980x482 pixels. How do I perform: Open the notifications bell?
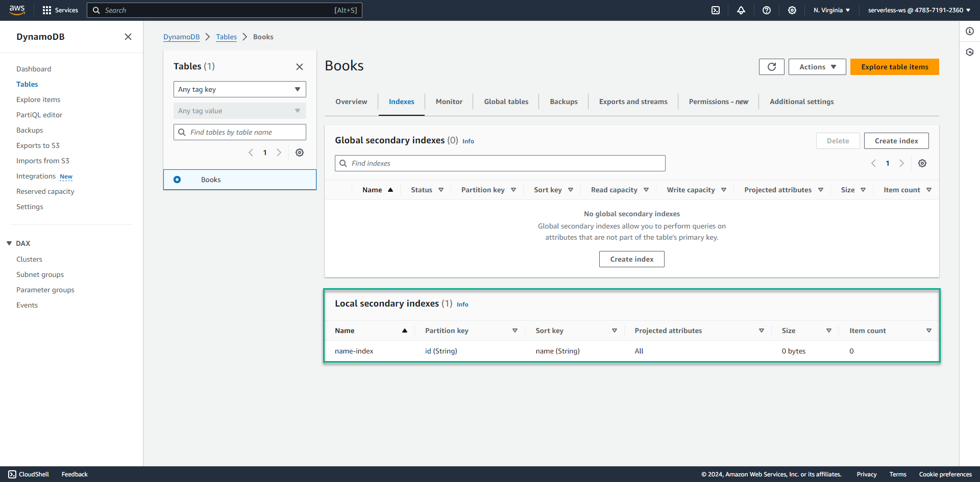click(x=741, y=10)
